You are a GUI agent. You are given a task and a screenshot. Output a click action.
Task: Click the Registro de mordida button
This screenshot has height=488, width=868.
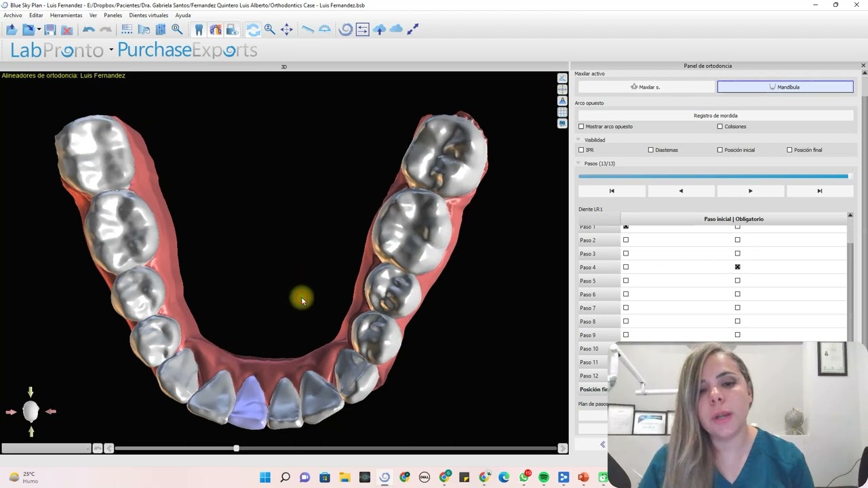(x=715, y=115)
